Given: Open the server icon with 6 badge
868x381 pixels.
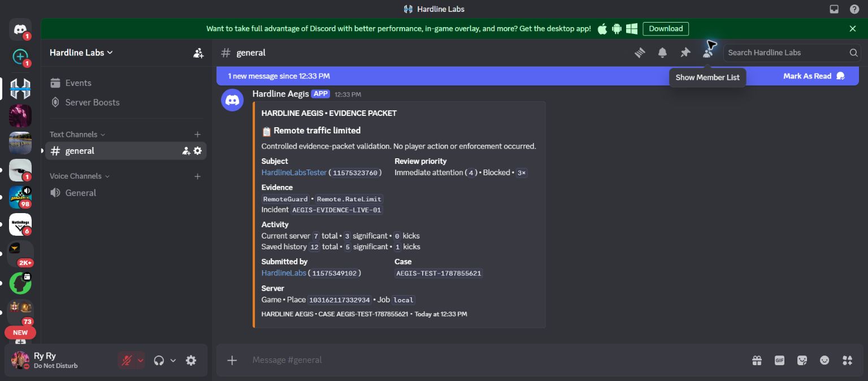Looking at the screenshot, I should [x=20, y=224].
